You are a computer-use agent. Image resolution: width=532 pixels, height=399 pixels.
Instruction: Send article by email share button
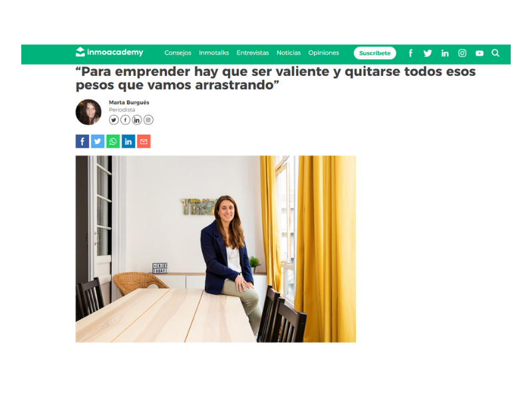tap(144, 141)
